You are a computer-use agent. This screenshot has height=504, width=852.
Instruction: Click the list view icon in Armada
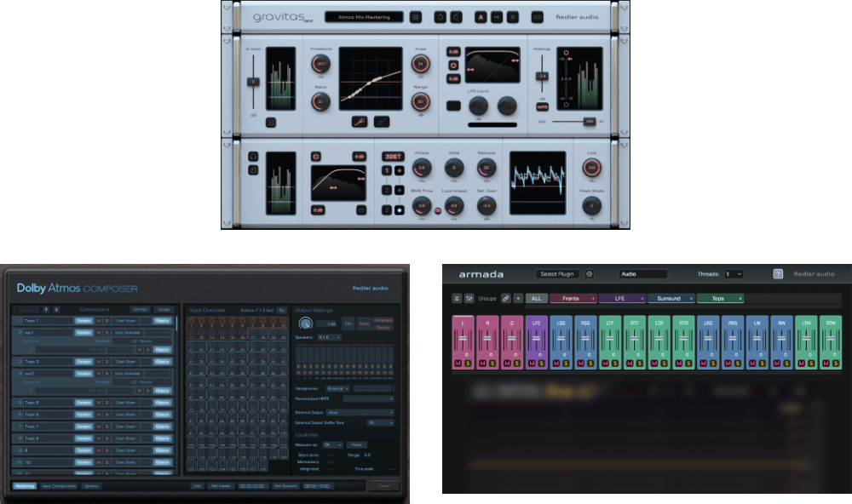click(457, 298)
